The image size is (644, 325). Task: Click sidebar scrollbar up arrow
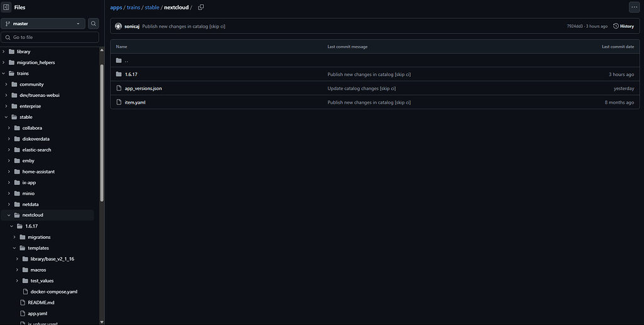[x=102, y=50]
